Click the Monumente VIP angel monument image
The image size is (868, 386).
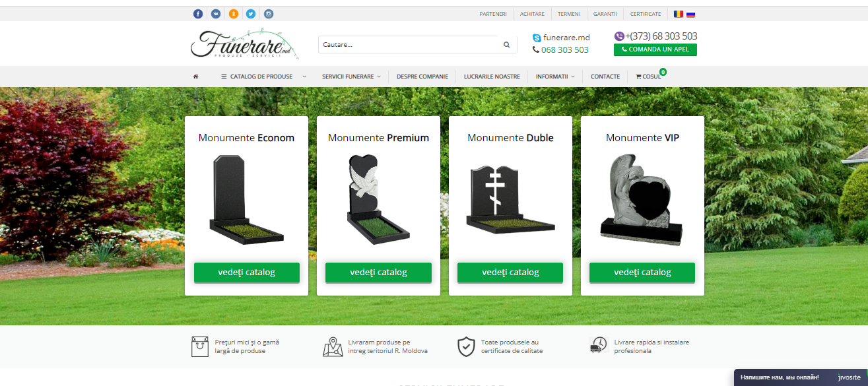[642, 198]
